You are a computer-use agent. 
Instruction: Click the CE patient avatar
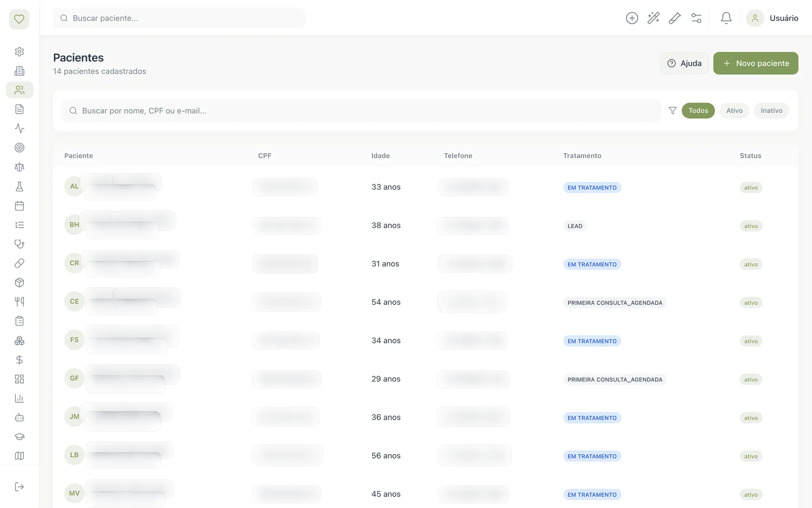point(75,301)
